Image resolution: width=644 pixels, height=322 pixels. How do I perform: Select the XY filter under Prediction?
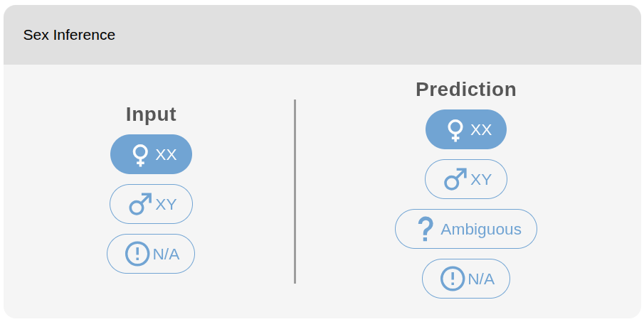tap(466, 179)
